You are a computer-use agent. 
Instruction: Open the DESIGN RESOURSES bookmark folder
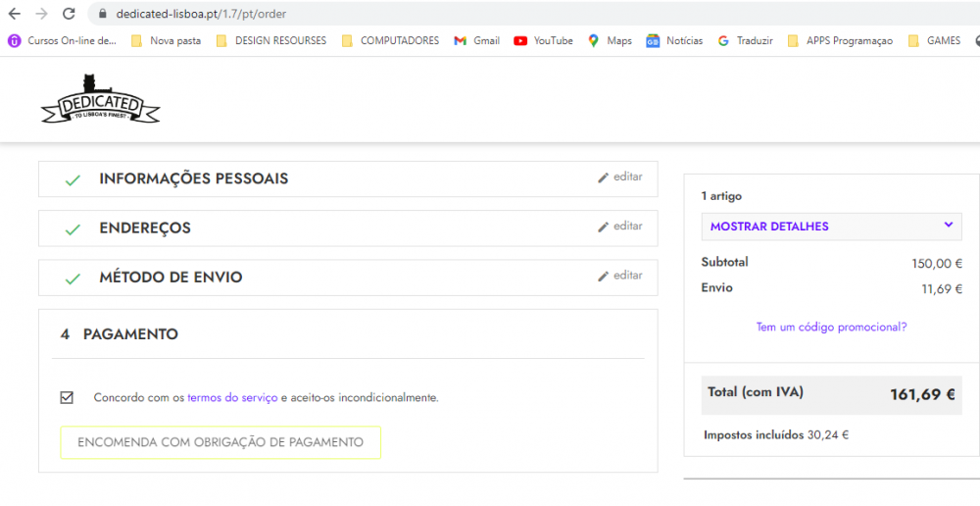271,40
